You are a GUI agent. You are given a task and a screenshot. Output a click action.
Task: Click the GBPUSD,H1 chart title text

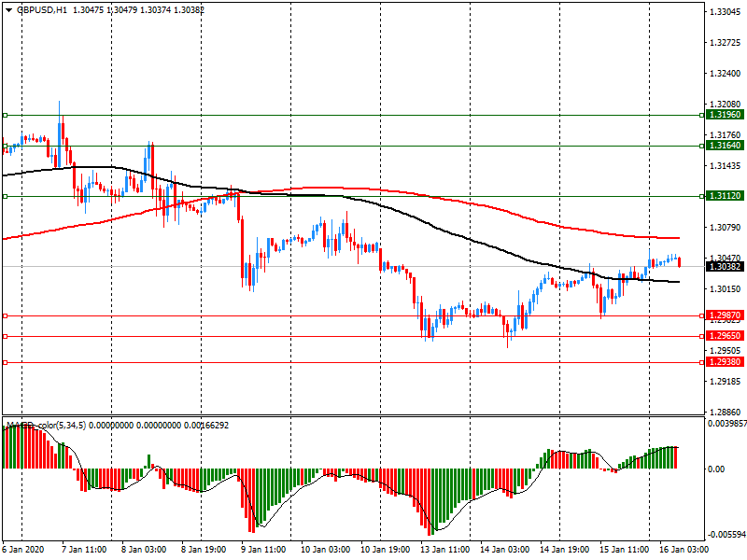[41, 10]
